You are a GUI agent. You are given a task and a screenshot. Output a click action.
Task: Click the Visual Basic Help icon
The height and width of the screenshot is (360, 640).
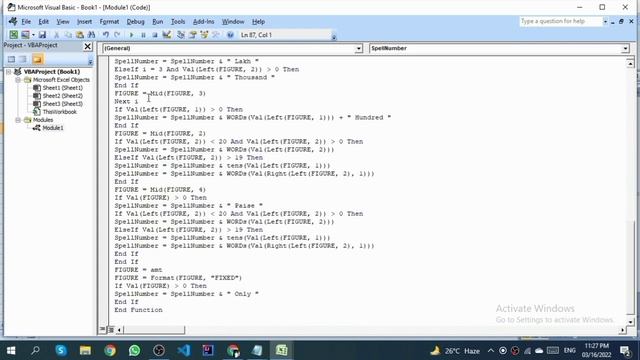pyautogui.click(x=230, y=35)
